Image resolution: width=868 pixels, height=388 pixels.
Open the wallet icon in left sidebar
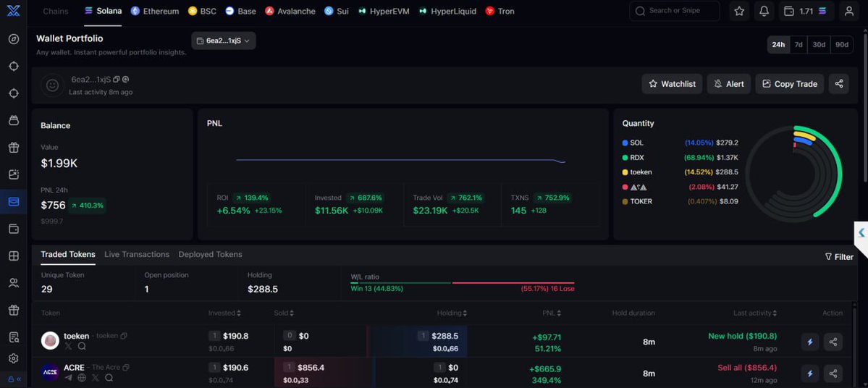14,229
